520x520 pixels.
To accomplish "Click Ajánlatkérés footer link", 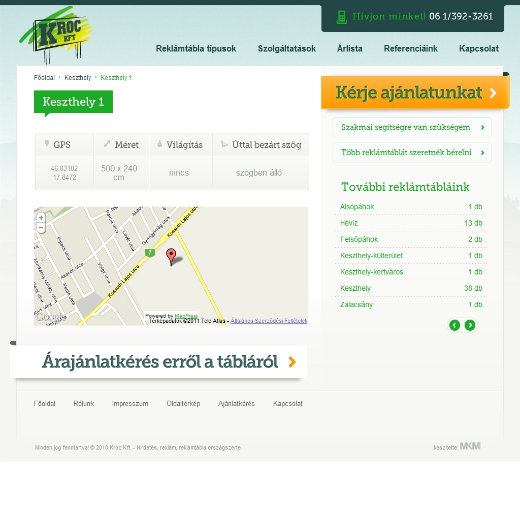I will (x=236, y=404).
